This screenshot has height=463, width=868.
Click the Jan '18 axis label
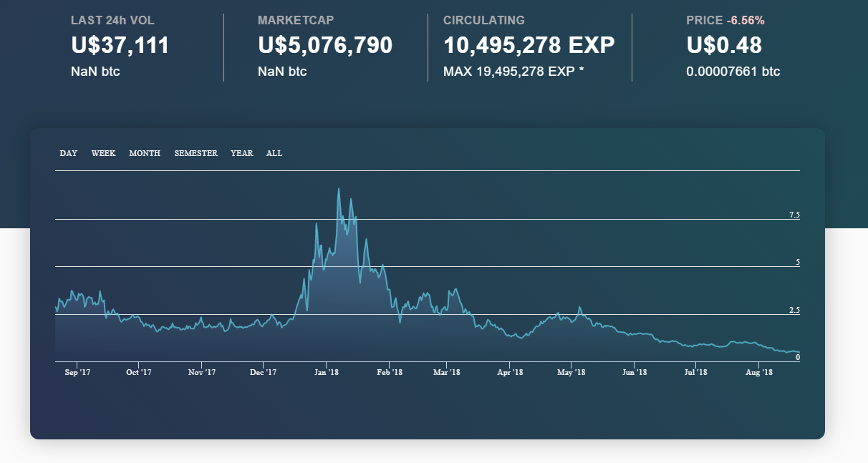[x=327, y=372]
